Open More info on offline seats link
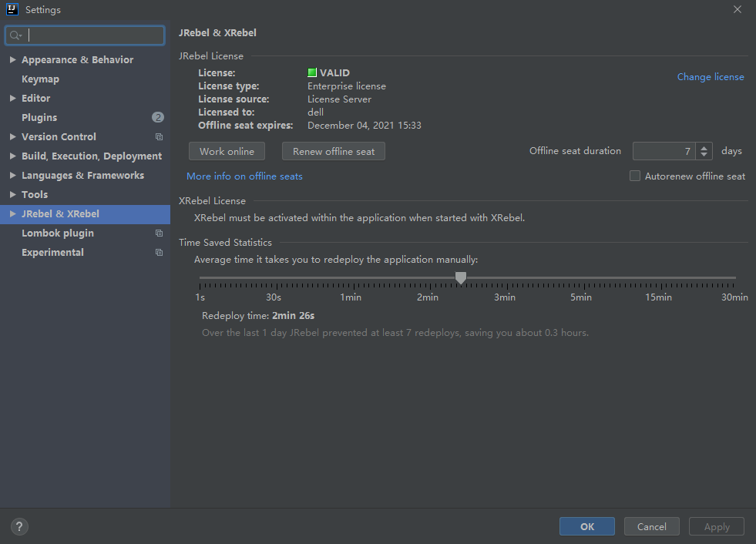 tap(244, 176)
